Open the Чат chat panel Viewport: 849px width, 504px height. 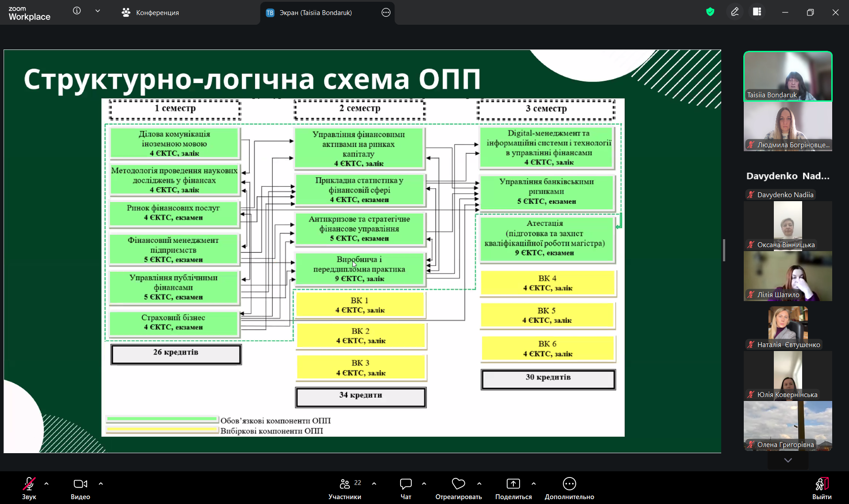click(405, 488)
